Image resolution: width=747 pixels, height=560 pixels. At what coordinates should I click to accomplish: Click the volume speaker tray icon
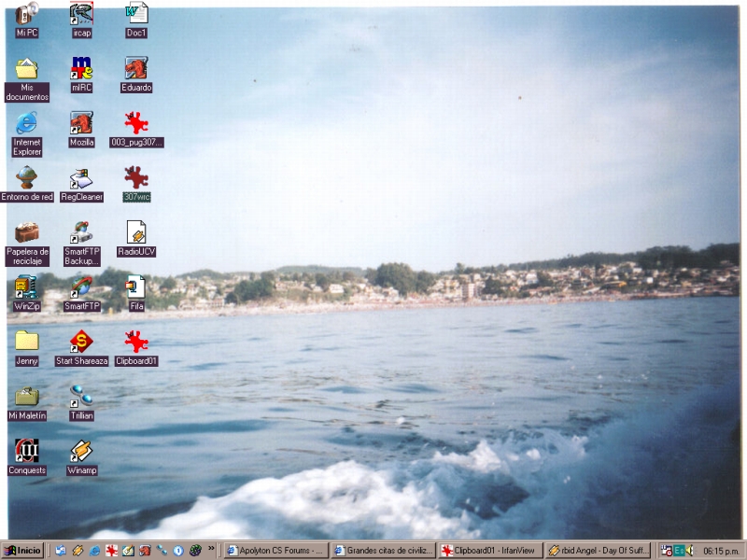[690, 551]
